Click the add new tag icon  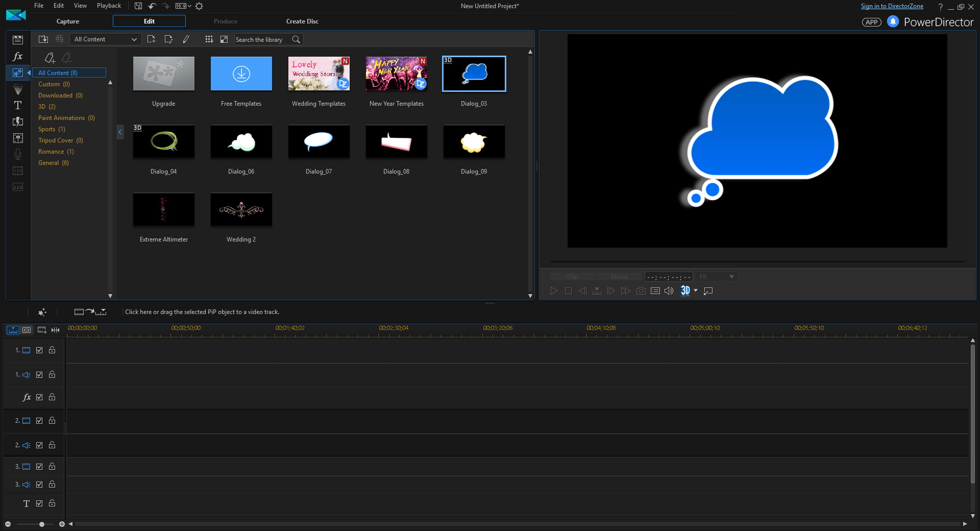coord(50,58)
